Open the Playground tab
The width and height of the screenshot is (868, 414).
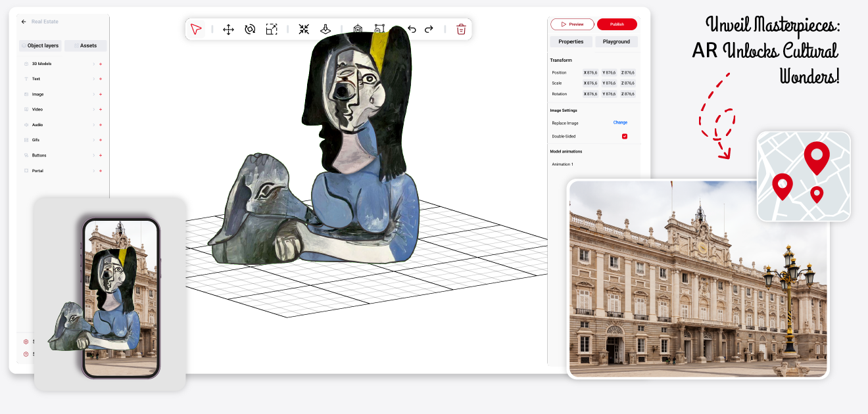point(616,41)
